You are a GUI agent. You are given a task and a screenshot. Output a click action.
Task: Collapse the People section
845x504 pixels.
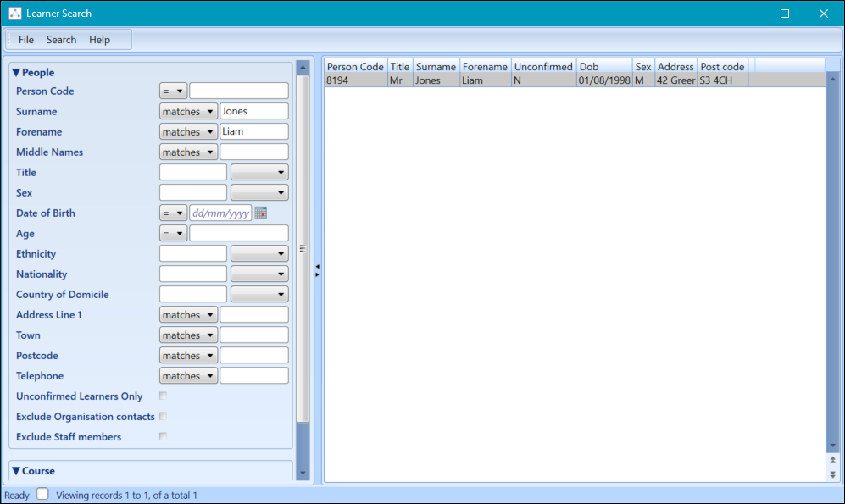click(x=16, y=73)
